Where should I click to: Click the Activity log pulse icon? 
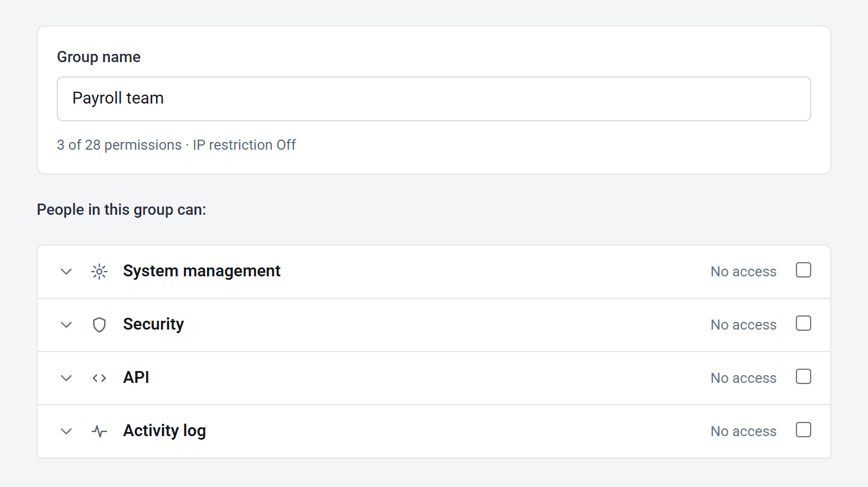click(x=99, y=431)
